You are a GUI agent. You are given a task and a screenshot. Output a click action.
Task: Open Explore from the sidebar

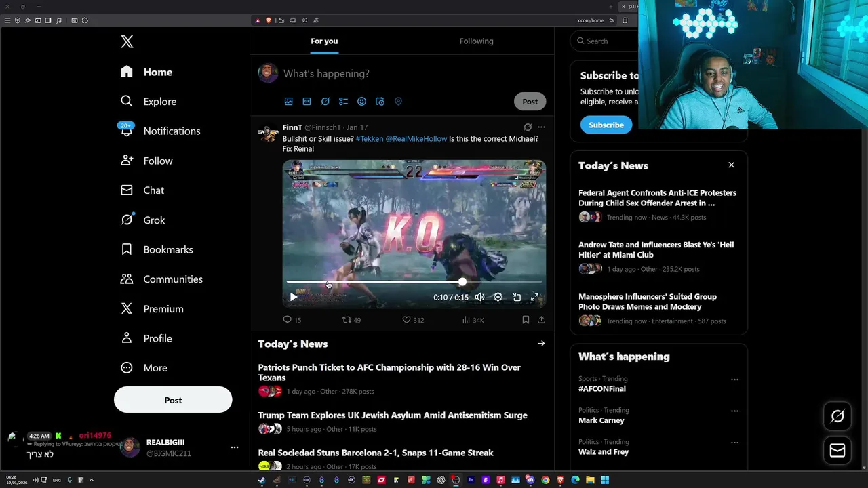coord(149,101)
